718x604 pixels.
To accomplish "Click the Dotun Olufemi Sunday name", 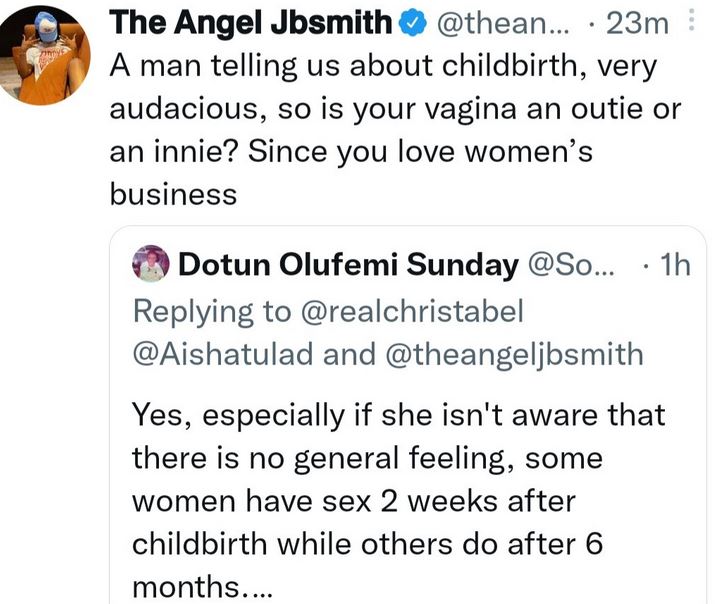I will pos(346,265).
